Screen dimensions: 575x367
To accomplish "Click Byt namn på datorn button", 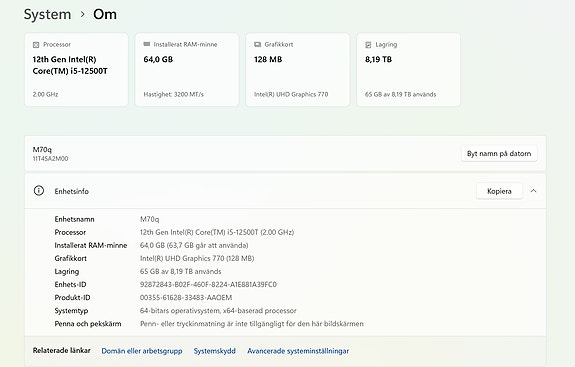I will coord(499,154).
